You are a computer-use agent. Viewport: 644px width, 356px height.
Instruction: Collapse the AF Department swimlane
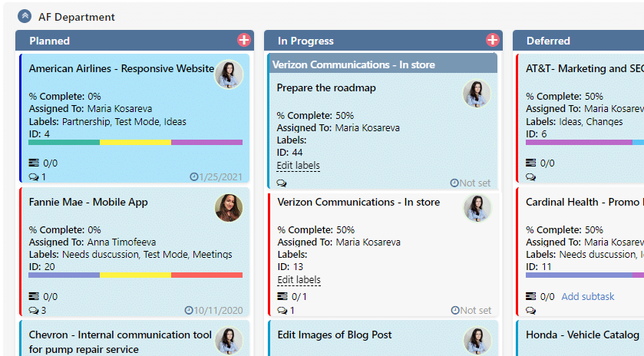pos(25,16)
